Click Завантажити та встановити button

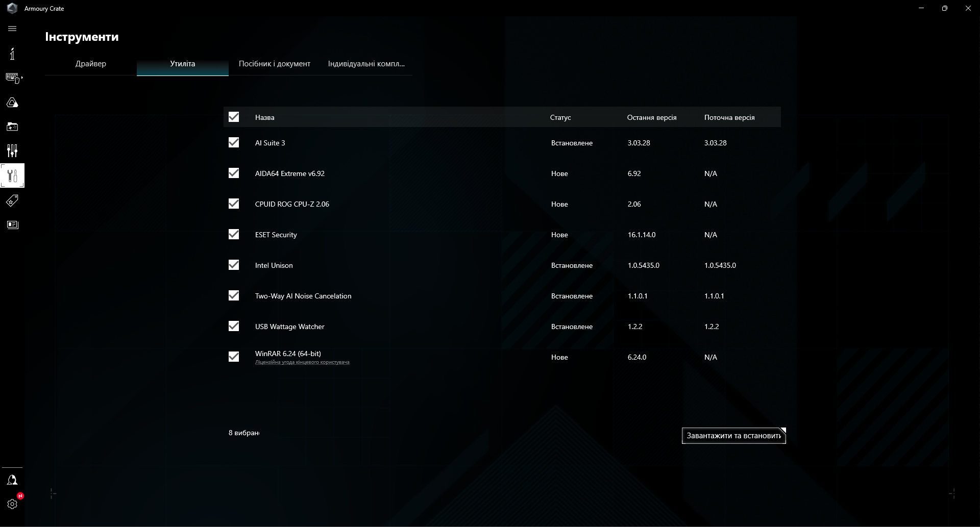point(733,436)
